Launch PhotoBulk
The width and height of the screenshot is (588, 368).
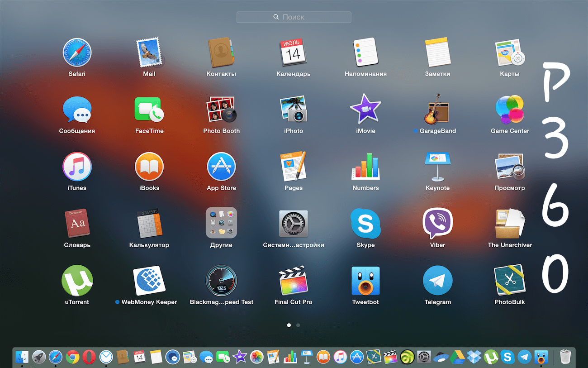tap(509, 280)
